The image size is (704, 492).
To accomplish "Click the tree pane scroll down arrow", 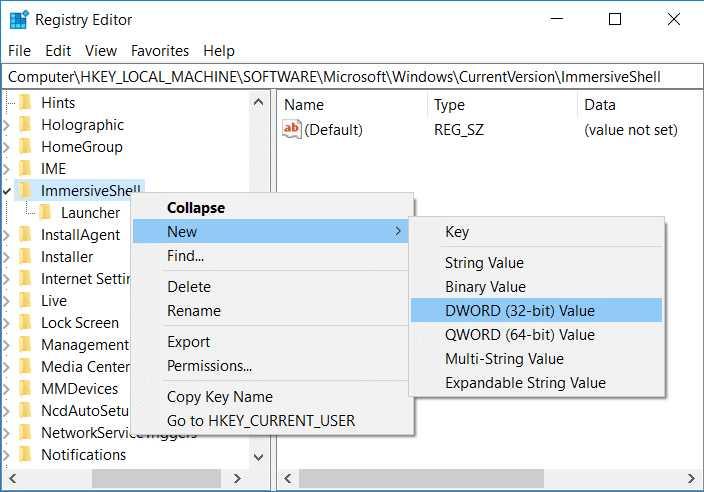I will [x=259, y=456].
